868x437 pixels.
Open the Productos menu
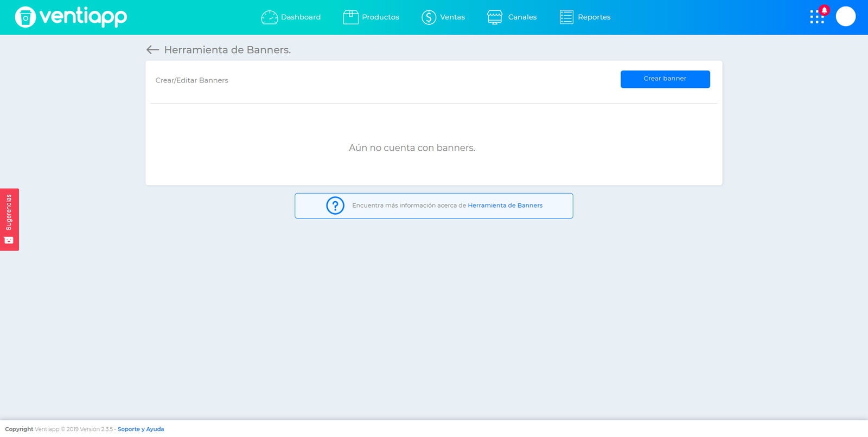(380, 17)
